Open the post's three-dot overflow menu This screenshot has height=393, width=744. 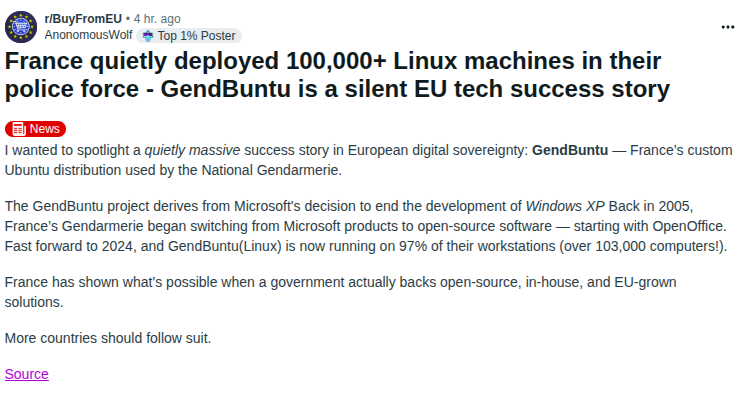click(727, 27)
